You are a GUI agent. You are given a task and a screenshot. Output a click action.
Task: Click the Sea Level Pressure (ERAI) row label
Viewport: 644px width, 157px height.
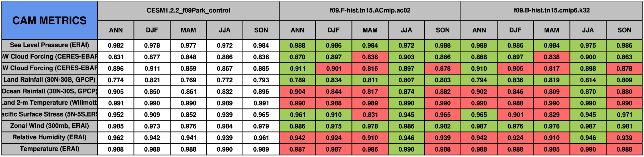tap(49, 45)
